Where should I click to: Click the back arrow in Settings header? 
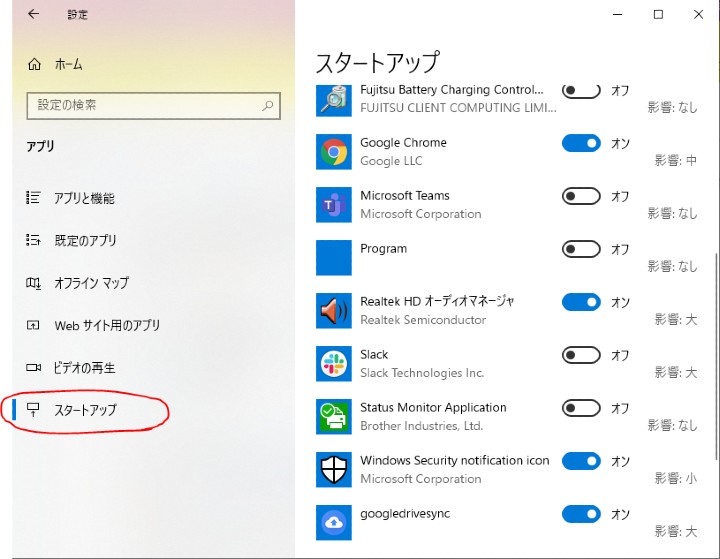(33, 14)
